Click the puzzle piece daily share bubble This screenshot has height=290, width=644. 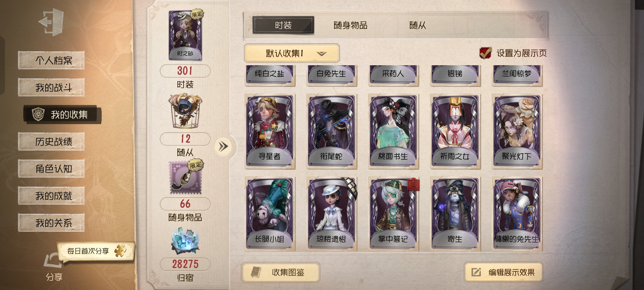pyautogui.click(x=96, y=251)
